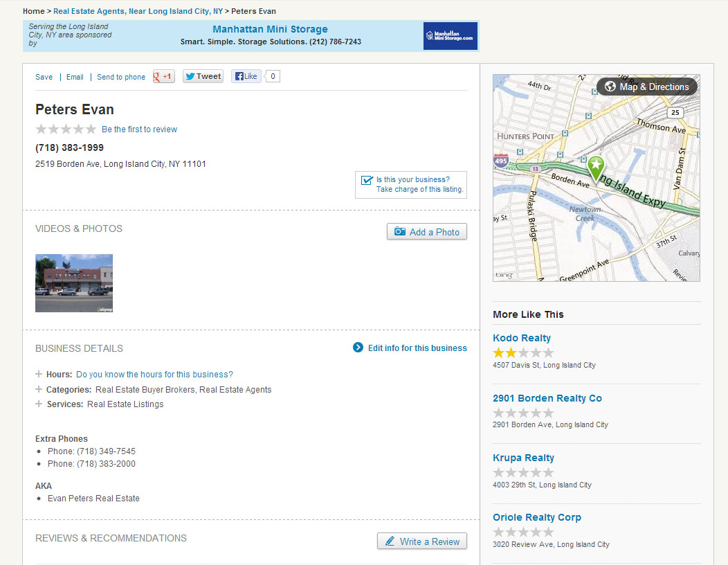The height and width of the screenshot is (565, 728).
Task: Open Map & Directions
Action: point(647,87)
